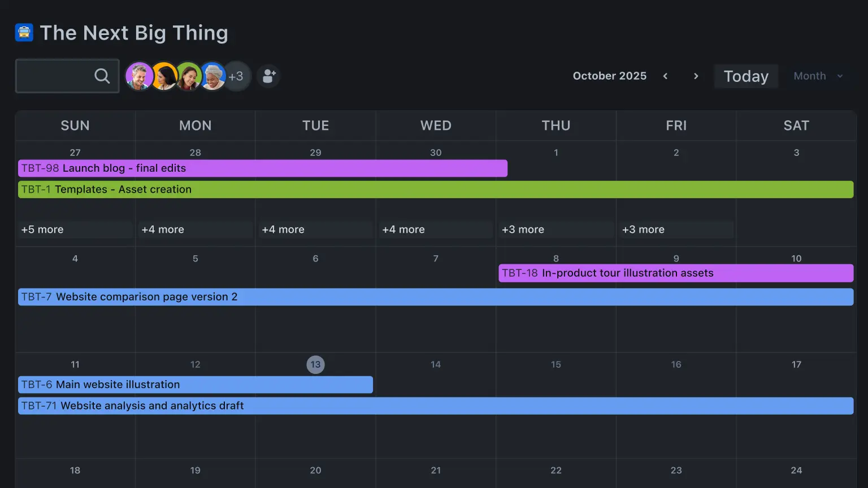This screenshot has height=488, width=868.
Task: Go to next month using right chevron
Action: coord(696,76)
